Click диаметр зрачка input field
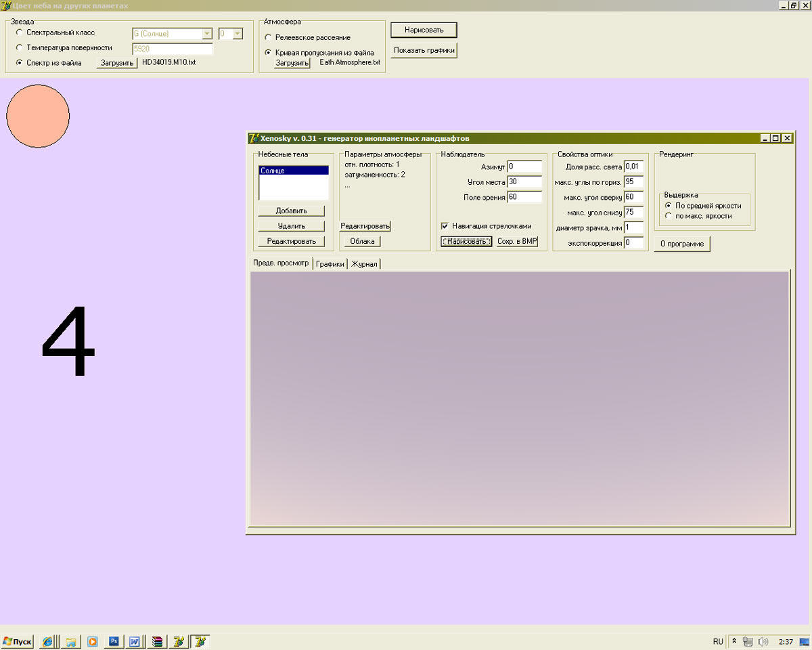 pos(633,227)
